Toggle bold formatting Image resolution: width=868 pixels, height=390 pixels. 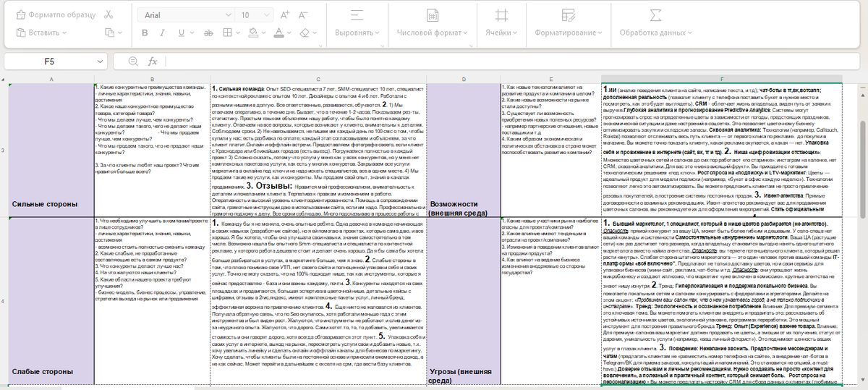[145, 33]
